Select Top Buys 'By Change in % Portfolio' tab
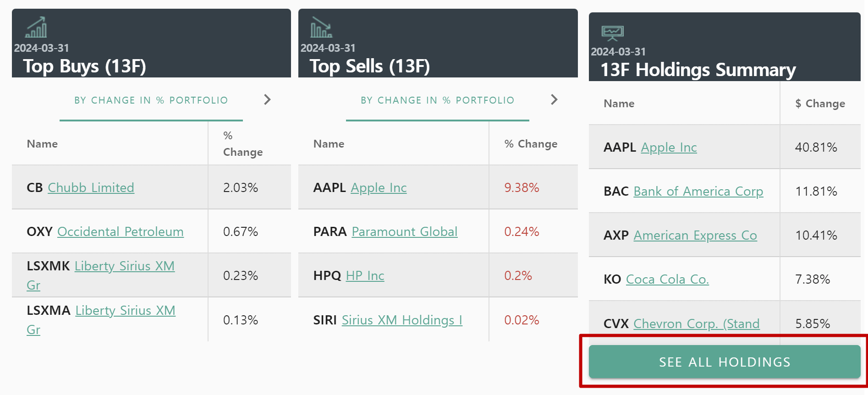868x395 pixels. point(151,100)
